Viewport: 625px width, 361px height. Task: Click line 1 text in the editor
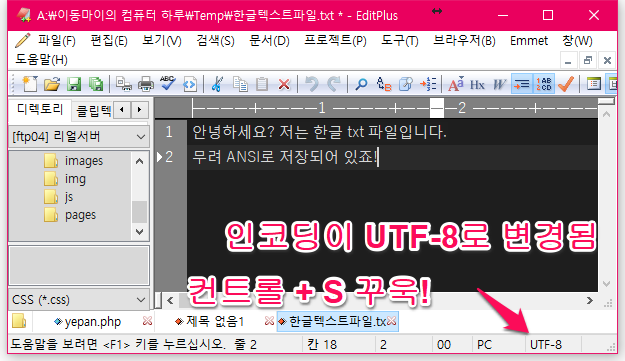pos(319,132)
